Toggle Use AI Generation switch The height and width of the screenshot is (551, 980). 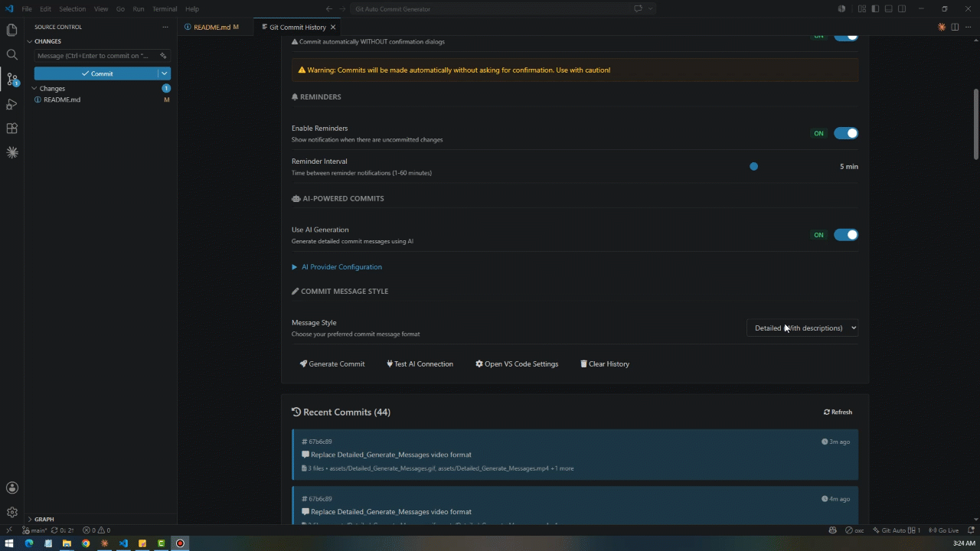pos(846,235)
